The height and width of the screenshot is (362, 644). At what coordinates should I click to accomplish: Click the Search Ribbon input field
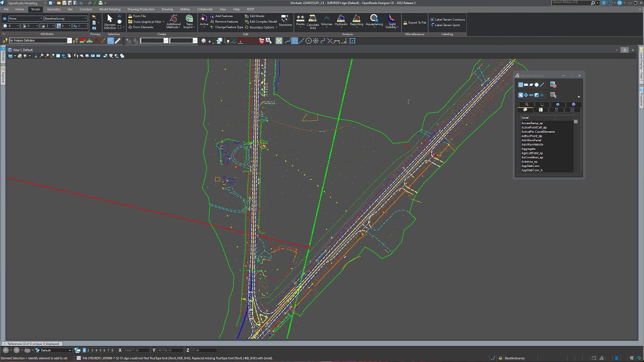click(571, 3)
